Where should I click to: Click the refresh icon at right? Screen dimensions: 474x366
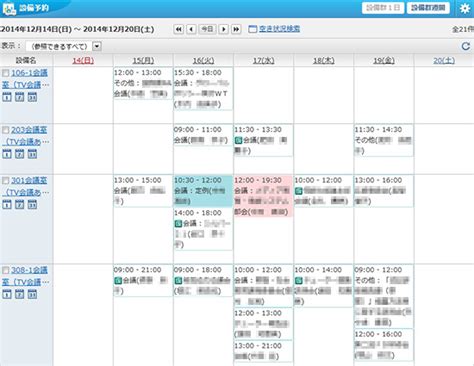(x=466, y=46)
